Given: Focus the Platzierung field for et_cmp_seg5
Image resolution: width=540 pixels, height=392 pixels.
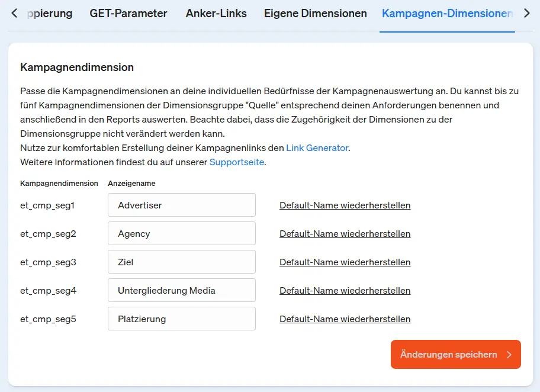Looking at the screenshot, I should 181,319.
